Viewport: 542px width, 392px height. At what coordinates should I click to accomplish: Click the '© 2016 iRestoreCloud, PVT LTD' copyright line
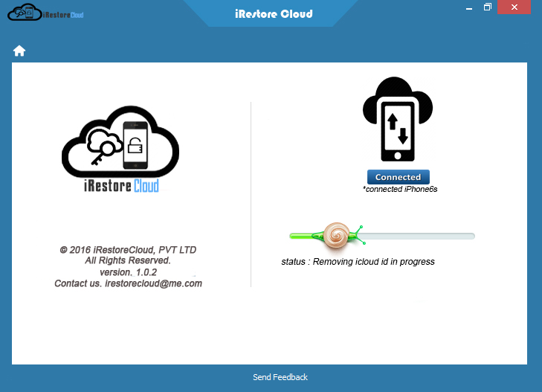point(128,250)
